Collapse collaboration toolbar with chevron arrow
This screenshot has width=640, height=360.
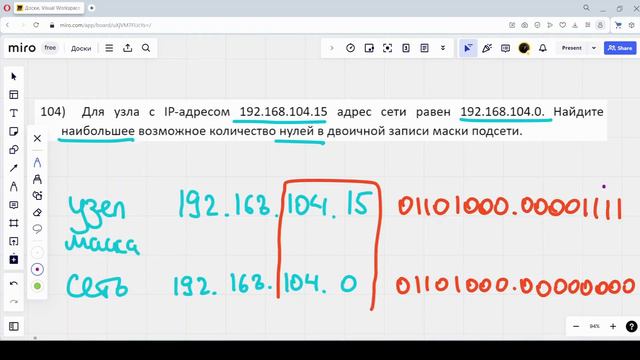[331, 48]
